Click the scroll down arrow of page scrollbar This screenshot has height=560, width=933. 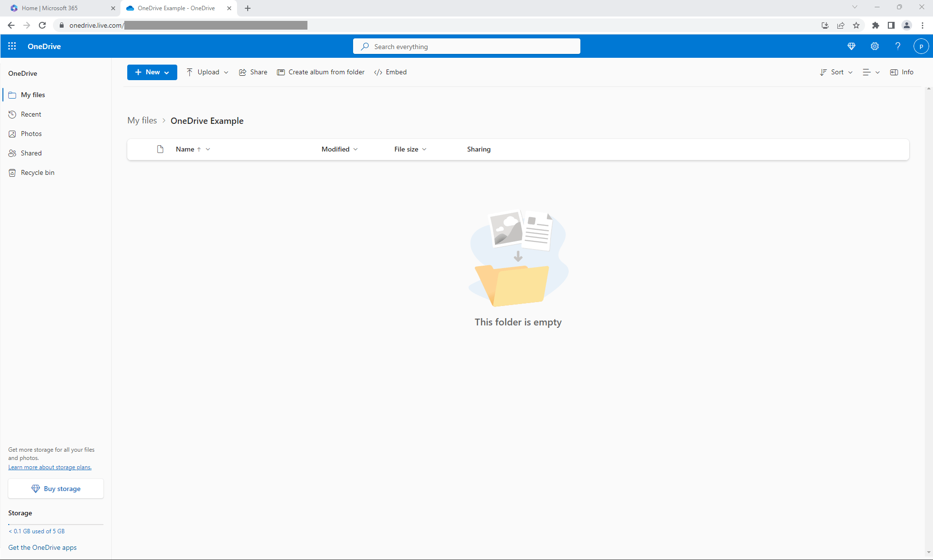click(929, 552)
